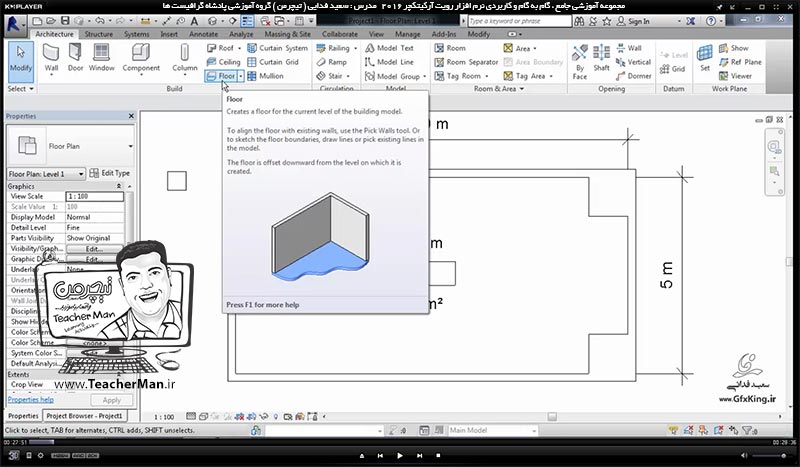Close the Properties palette
This screenshot has height=467, width=800.
click(131, 116)
